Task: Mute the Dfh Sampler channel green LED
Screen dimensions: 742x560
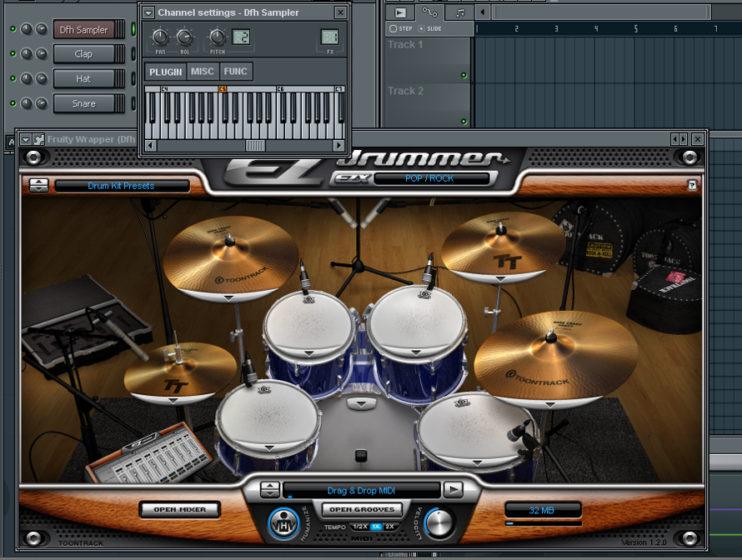Action: pos(13,29)
